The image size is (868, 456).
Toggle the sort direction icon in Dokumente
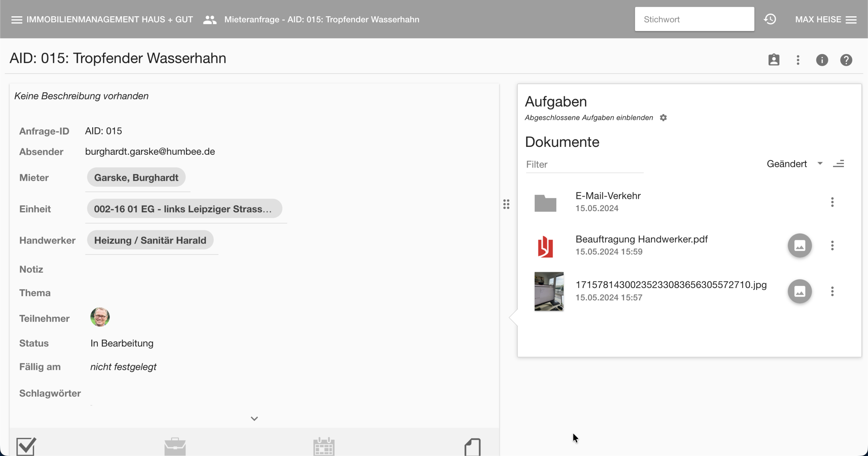(x=839, y=164)
